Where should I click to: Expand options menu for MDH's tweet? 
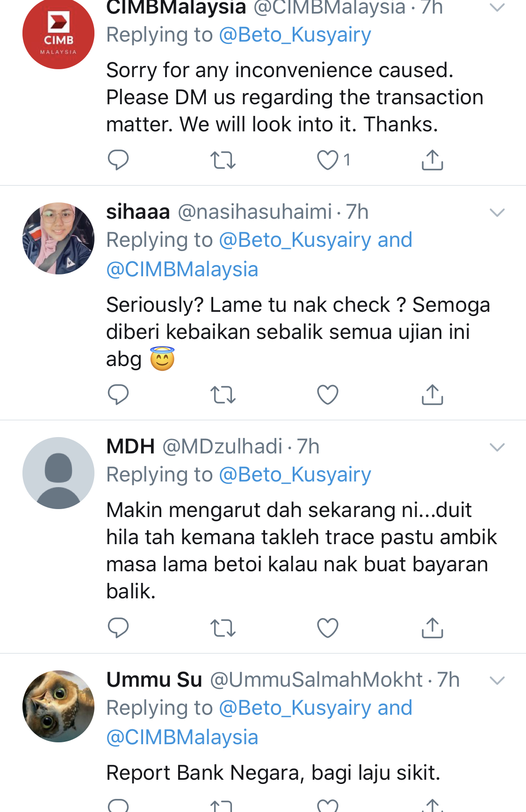pos(497,447)
